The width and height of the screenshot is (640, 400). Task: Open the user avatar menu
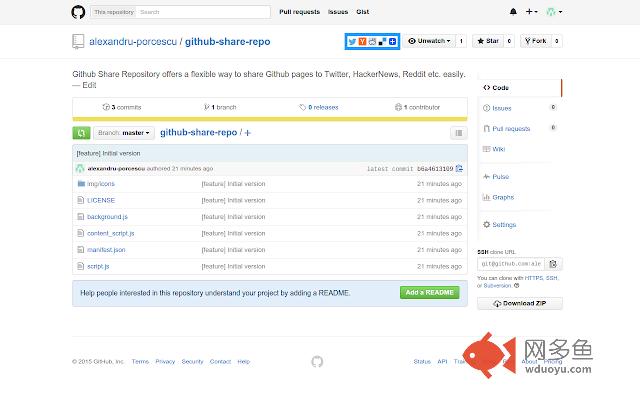coord(554,12)
